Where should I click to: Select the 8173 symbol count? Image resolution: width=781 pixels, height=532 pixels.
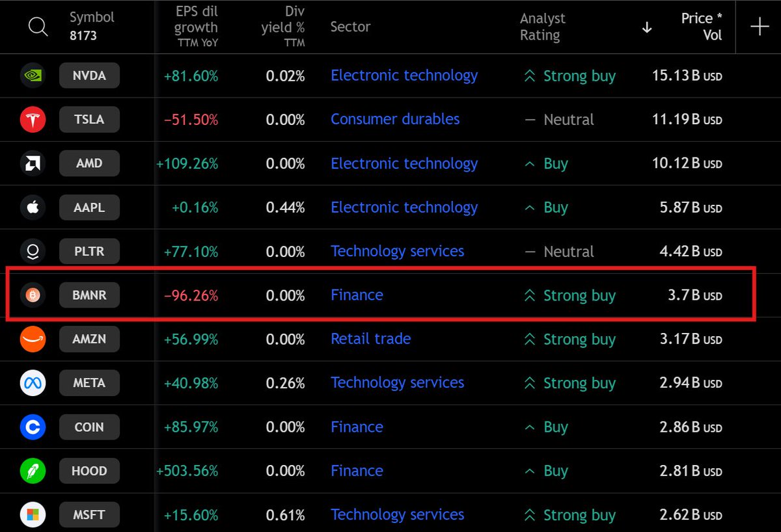tap(83, 36)
